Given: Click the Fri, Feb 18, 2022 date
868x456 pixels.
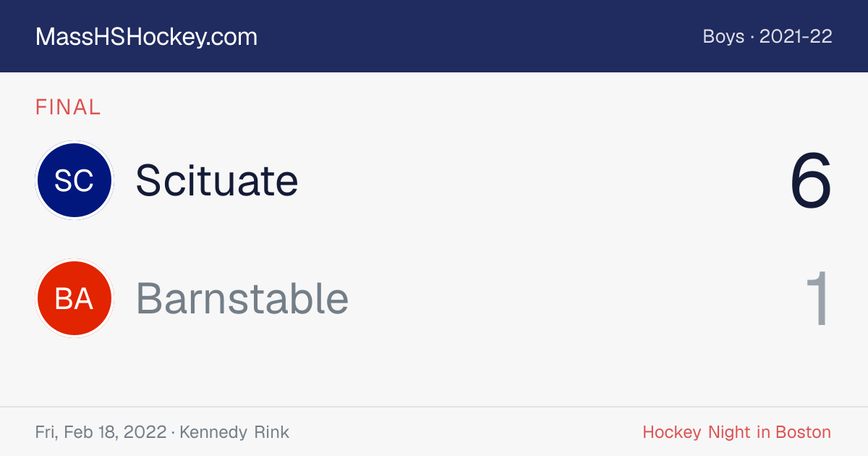Looking at the screenshot, I should [101, 432].
